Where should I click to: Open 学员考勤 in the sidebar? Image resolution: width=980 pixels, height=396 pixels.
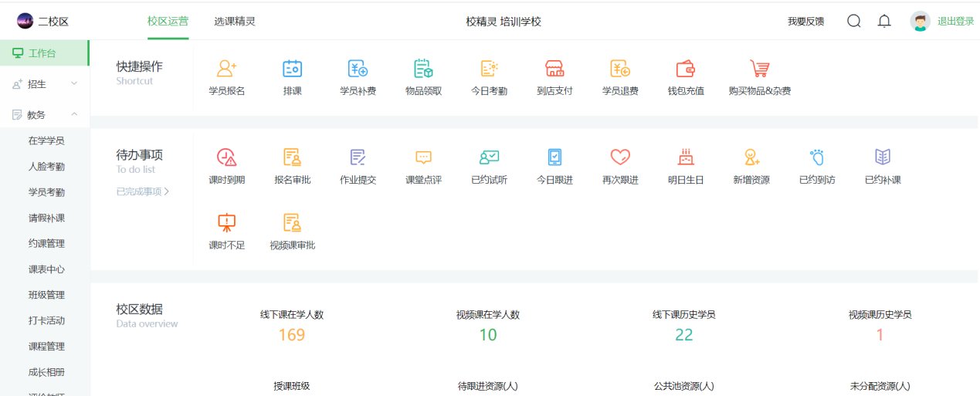tap(46, 192)
